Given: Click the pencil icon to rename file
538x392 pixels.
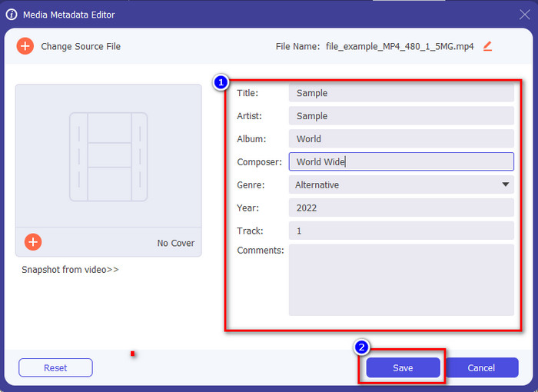Looking at the screenshot, I should coord(487,46).
